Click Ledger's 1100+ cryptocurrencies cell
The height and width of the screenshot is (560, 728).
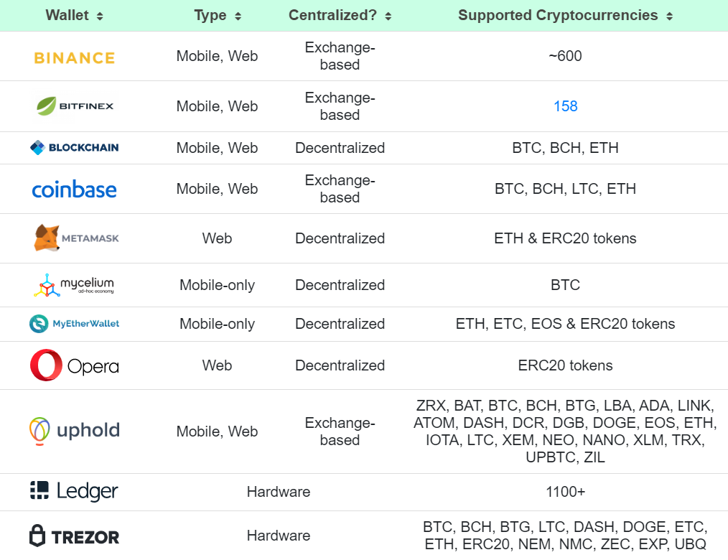point(566,492)
